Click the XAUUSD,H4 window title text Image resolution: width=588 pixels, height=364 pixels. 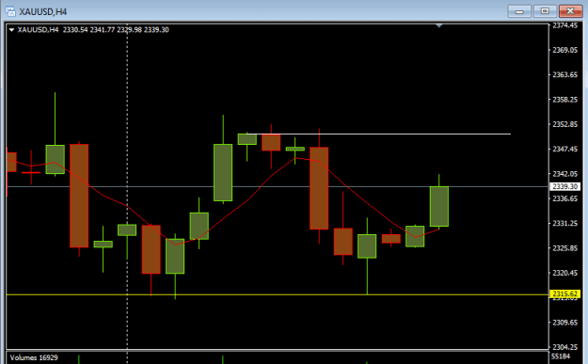[43, 12]
